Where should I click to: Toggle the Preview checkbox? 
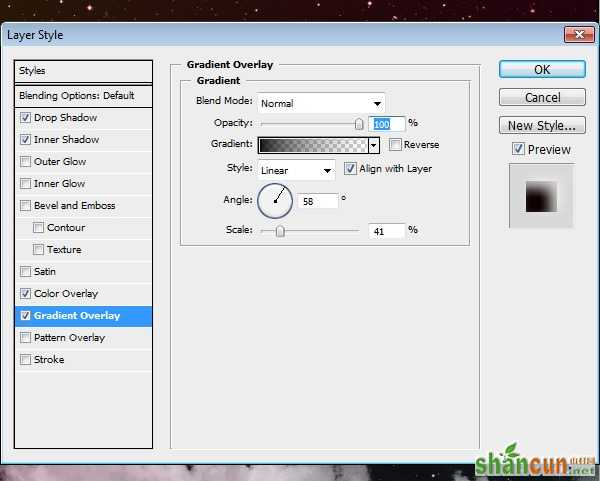[518, 149]
